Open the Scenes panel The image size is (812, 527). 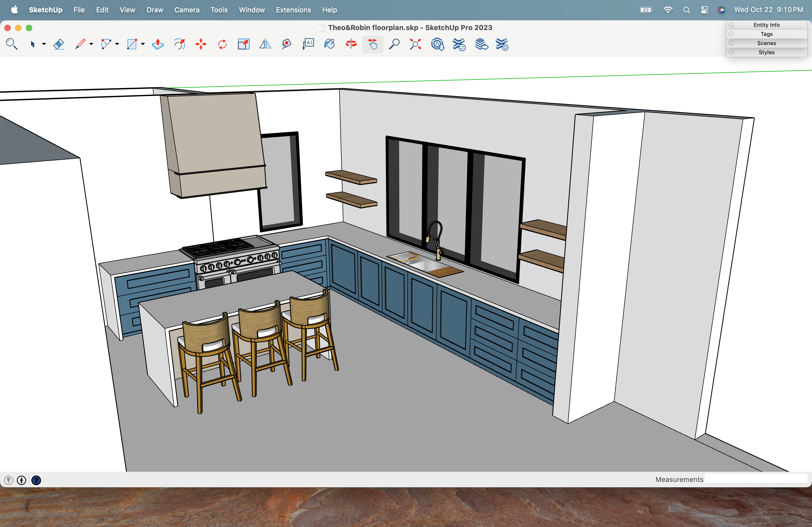[766, 43]
